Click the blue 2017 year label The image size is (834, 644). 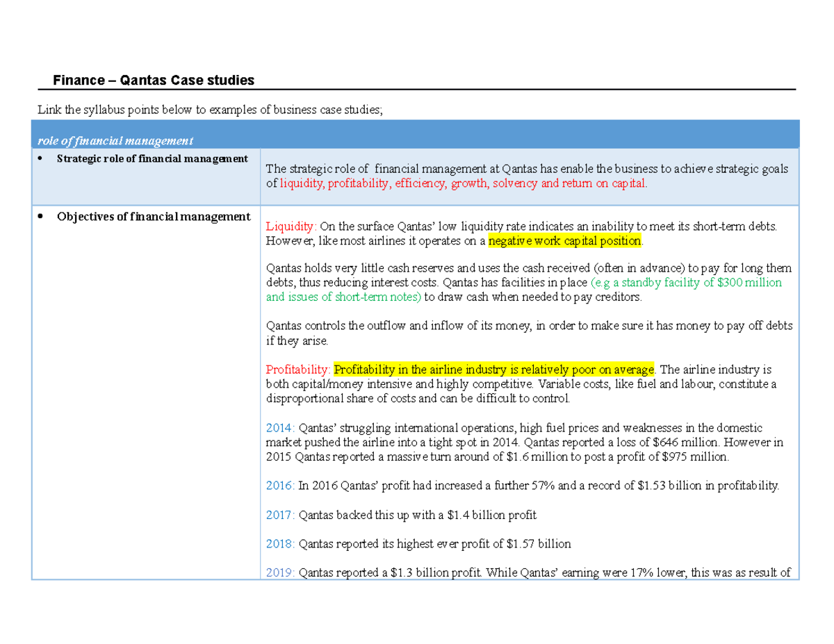(x=277, y=515)
